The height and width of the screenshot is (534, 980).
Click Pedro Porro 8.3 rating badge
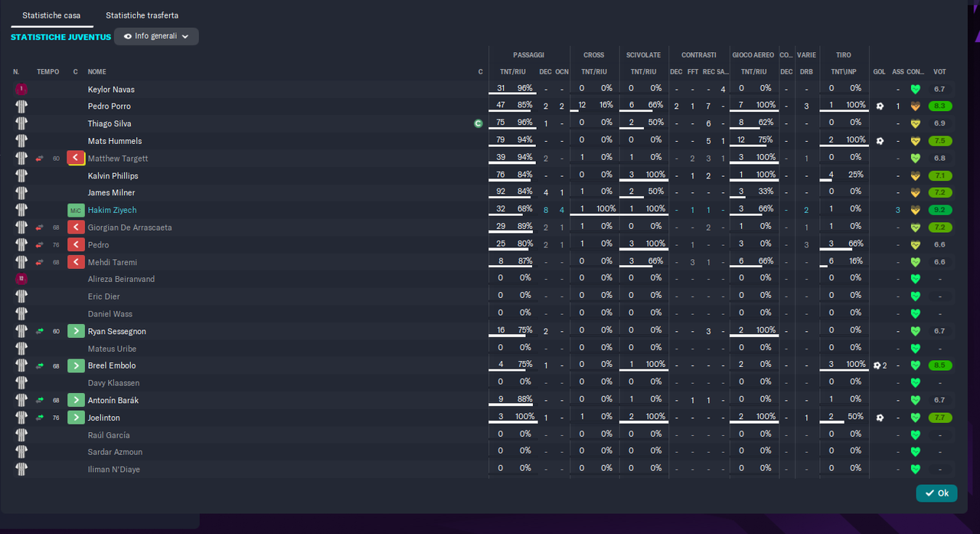[939, 106]
